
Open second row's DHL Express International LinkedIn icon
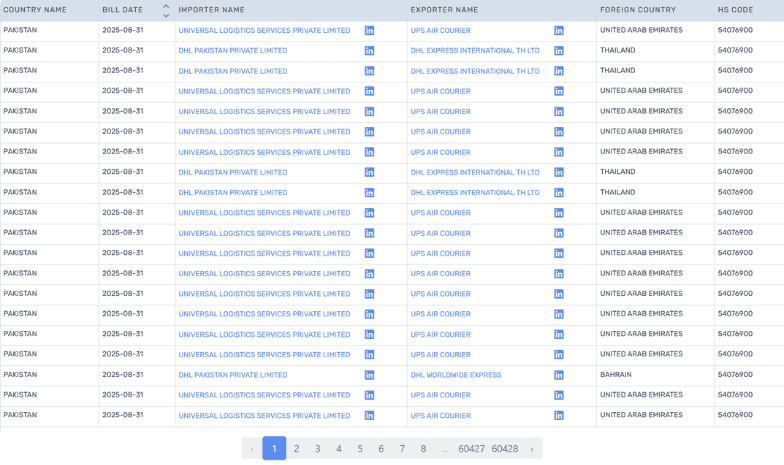point(558,51)
